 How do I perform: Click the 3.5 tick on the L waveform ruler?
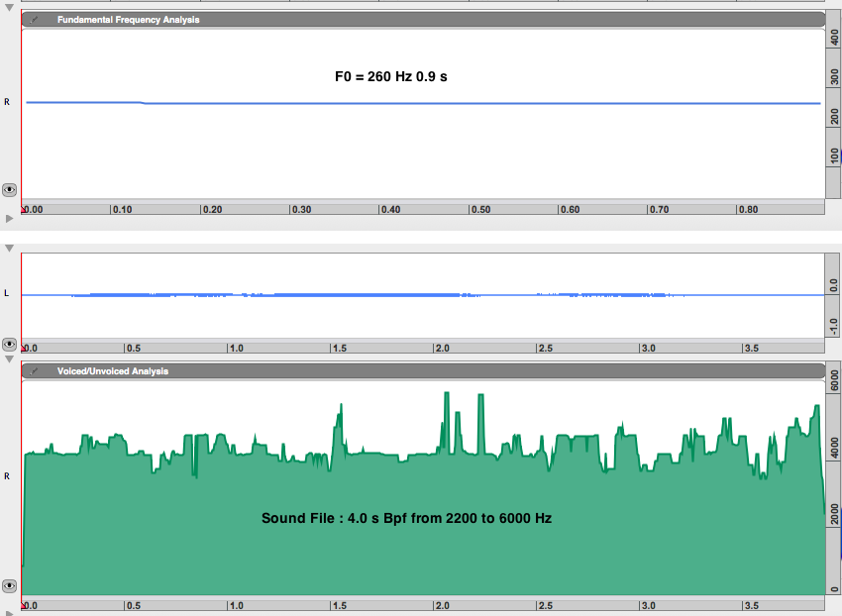751,348
